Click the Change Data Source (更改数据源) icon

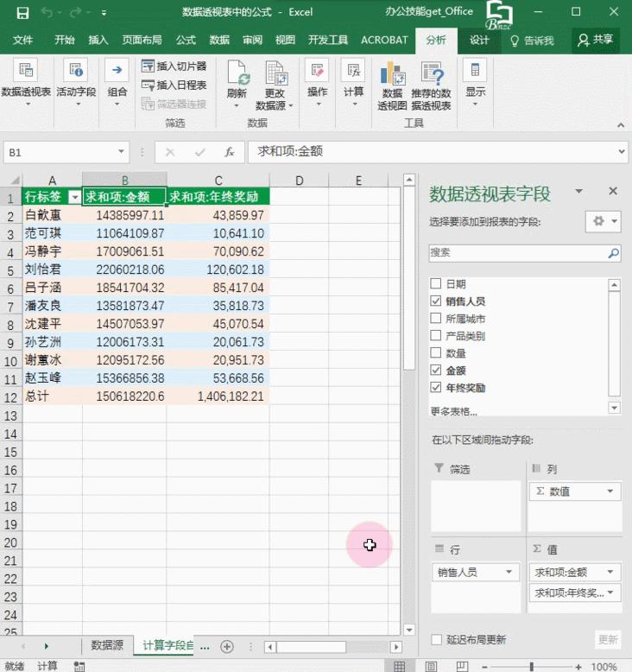pos(275,75)
